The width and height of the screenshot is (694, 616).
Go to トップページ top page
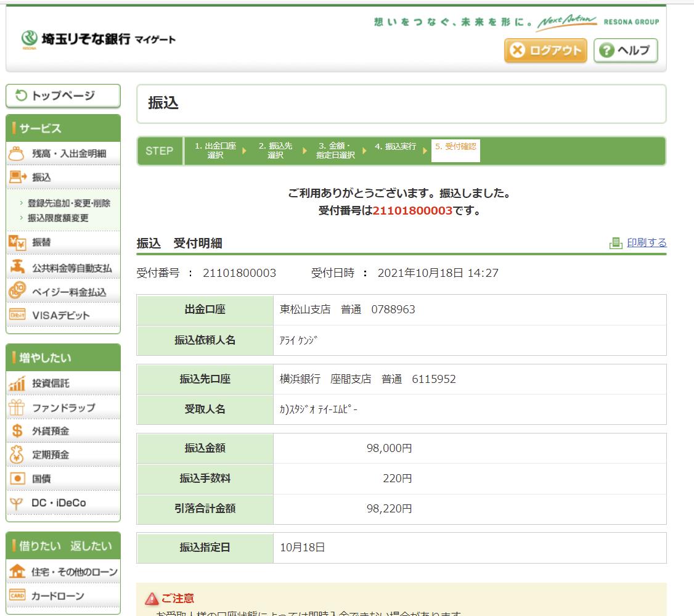point(63,95)
